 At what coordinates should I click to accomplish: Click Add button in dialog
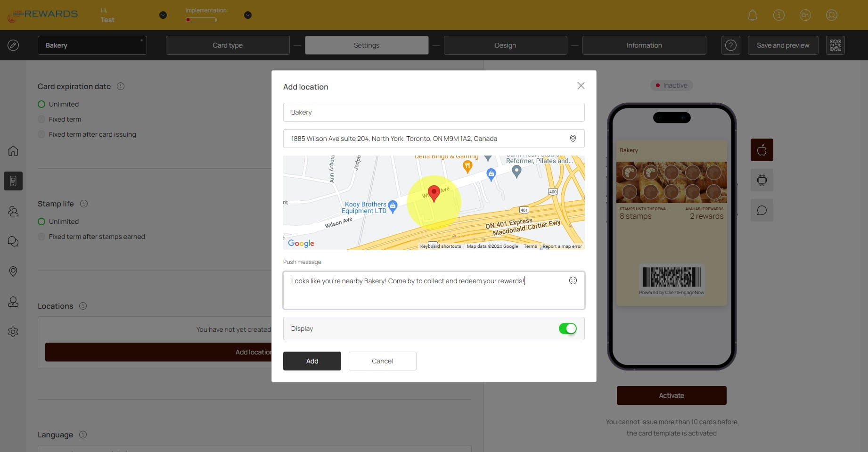tap(312, 361)
